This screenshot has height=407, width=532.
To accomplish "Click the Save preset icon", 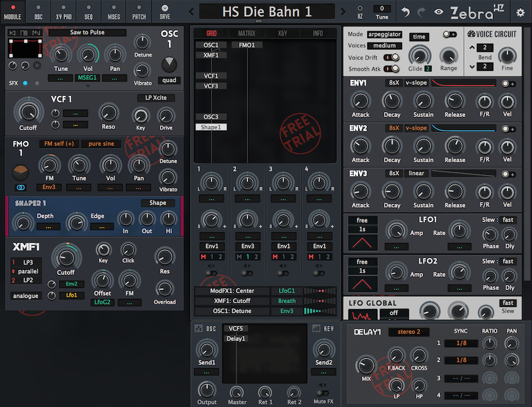I will (x=164, y=8).
